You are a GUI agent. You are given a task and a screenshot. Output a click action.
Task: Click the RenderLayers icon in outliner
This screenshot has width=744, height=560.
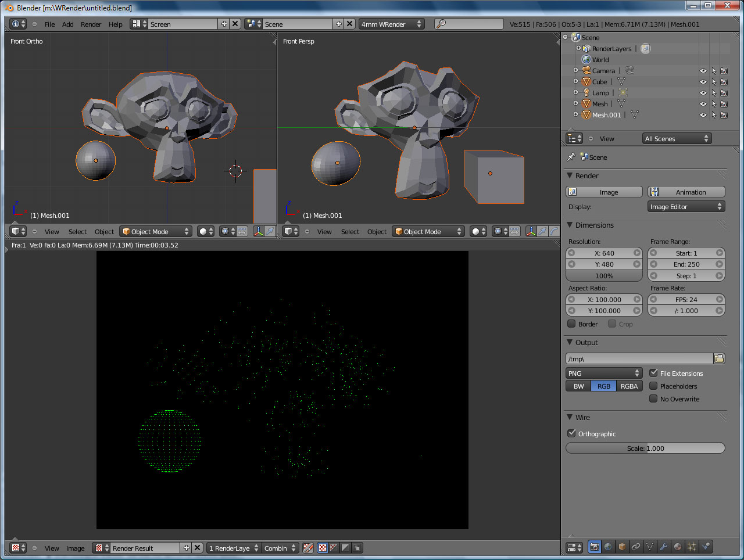586,49
